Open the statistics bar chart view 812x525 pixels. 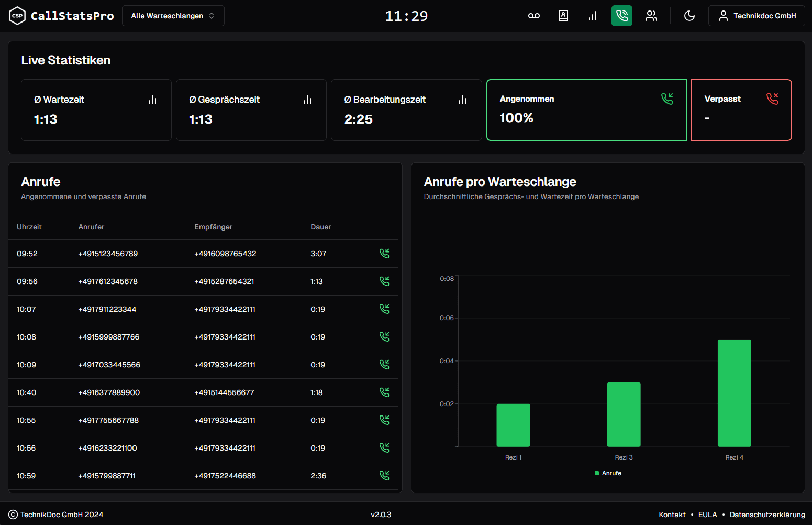click(x=593, y=16)
